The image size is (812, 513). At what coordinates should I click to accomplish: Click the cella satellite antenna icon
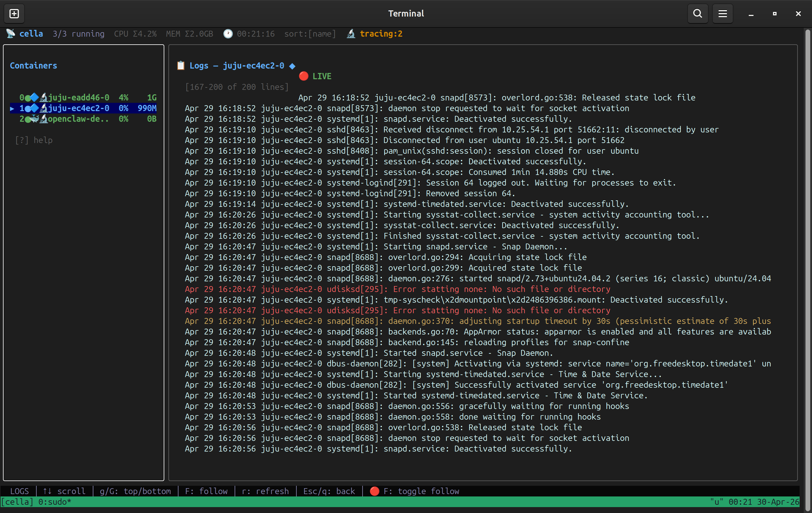pos(11,34)
